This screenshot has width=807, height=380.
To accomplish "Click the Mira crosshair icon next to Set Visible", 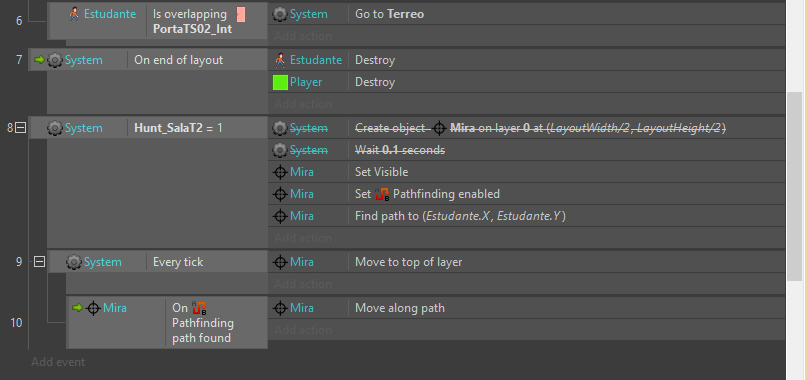I will (280, 172).
